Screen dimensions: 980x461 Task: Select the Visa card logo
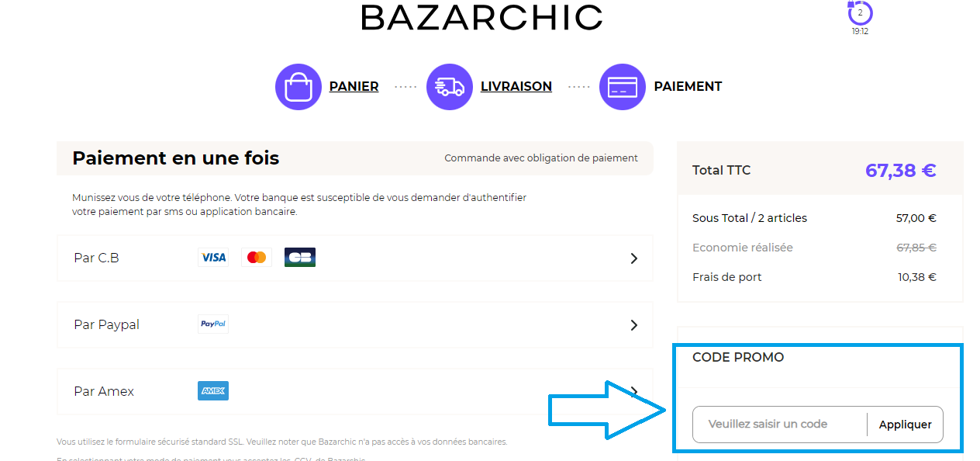(x=213, y=258)
